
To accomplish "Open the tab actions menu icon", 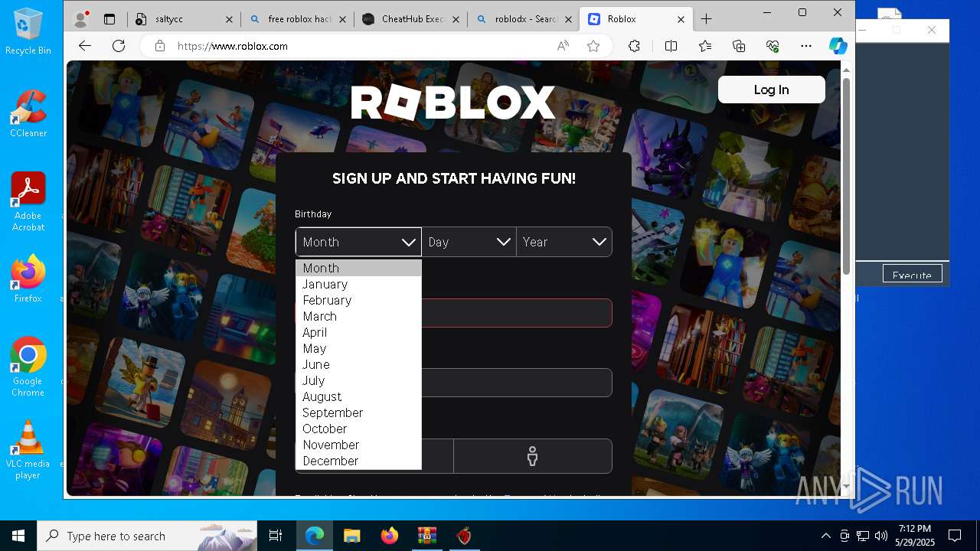I will (x=109, y=19).
